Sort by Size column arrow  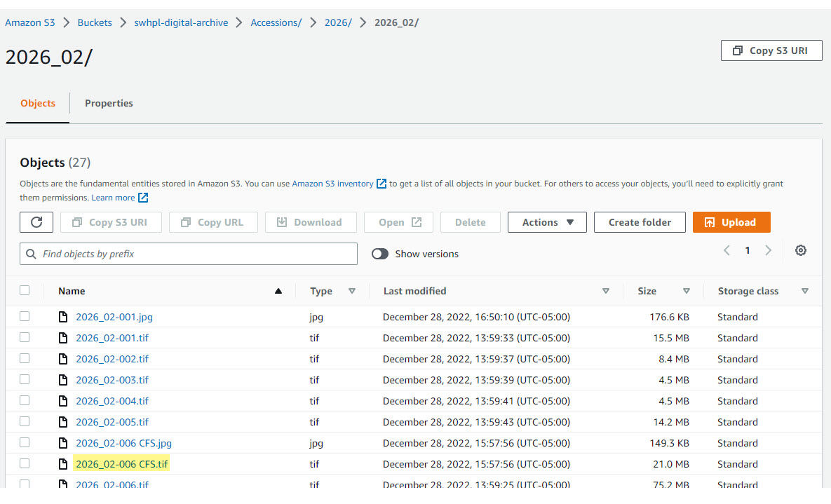(x=687, y=291)
